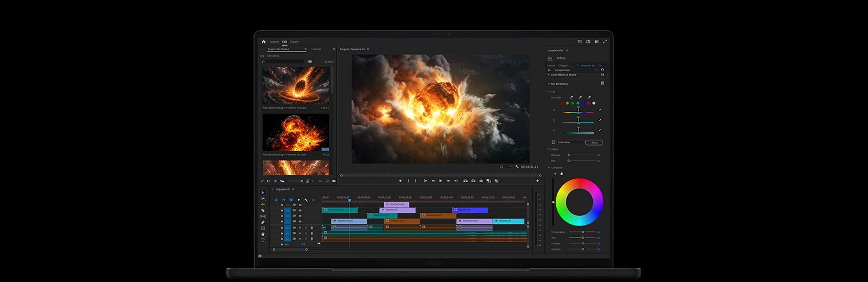
Task: Toggle lock on track V2
Action: point(282,216)
